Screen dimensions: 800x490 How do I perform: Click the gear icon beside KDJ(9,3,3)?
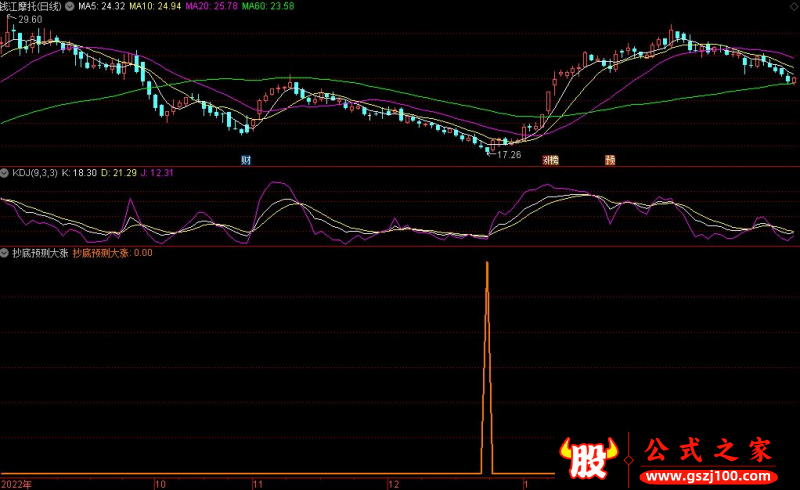5,173
